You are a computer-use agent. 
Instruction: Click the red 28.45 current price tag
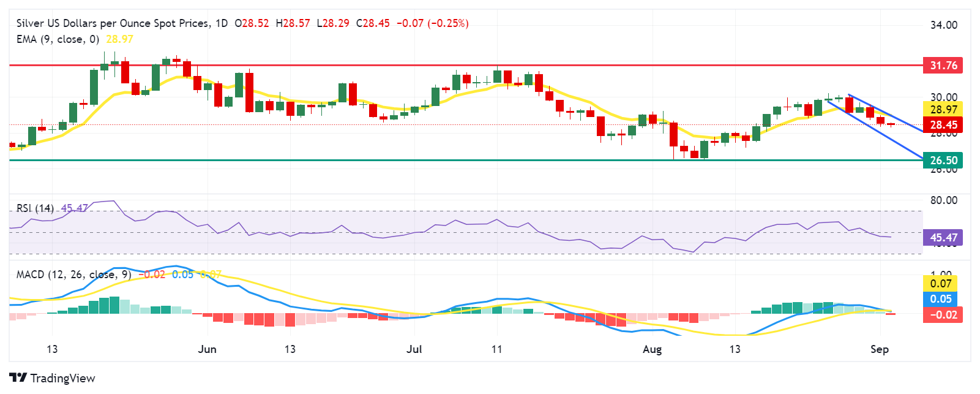[943, 125]
